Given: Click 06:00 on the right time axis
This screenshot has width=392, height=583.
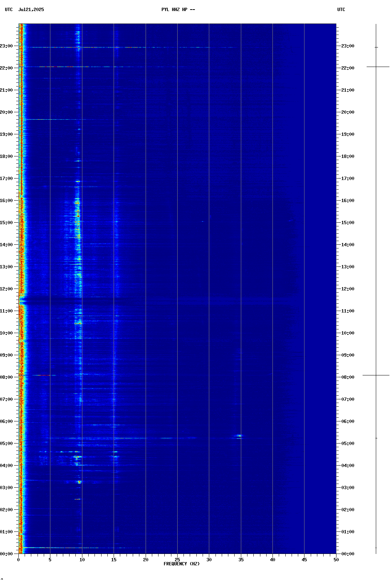Looking at the screenshot, I should [348, 421].
